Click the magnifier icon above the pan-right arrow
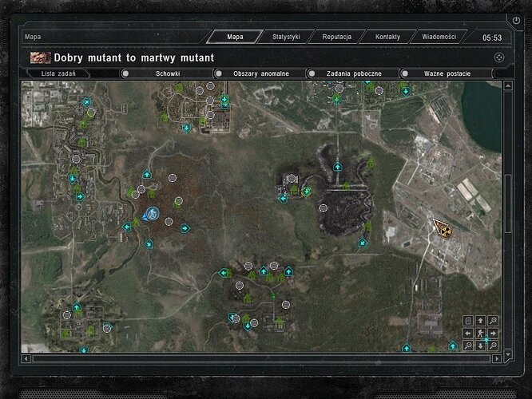 click(x=493, y=321)
